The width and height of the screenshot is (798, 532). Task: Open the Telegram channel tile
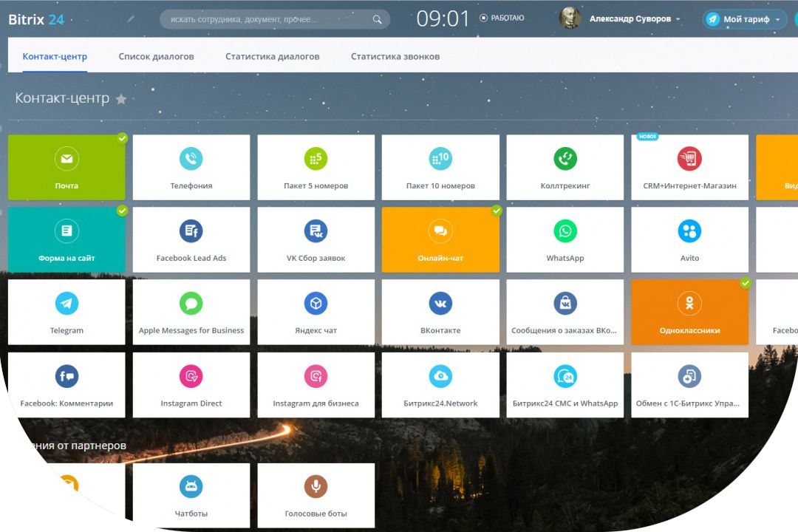[x=66, y=312]
